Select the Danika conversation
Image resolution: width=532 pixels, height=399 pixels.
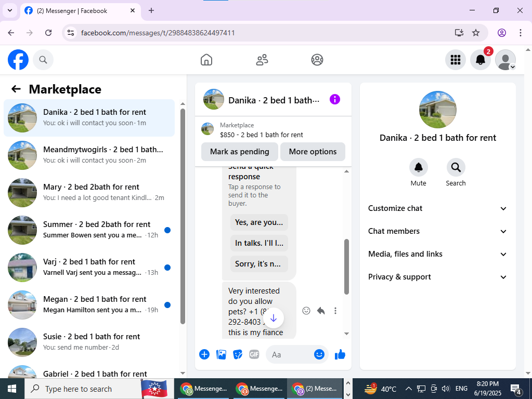click(89, 118)
